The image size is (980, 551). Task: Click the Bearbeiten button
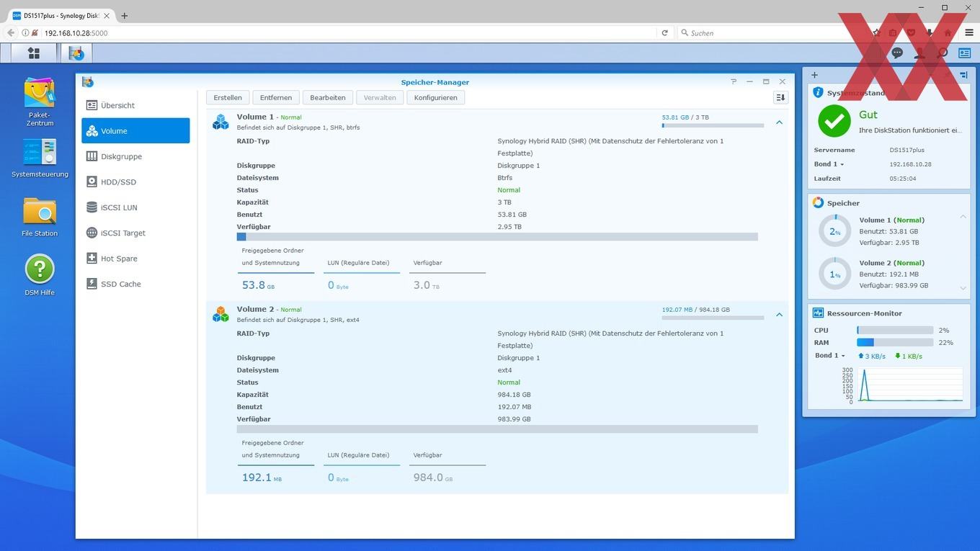[328, 97]
